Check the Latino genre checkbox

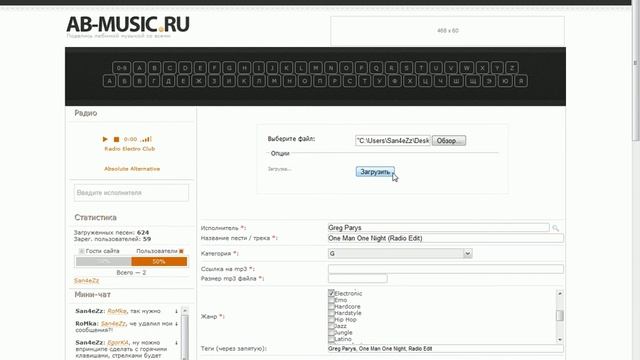click(x=331, y=339)
